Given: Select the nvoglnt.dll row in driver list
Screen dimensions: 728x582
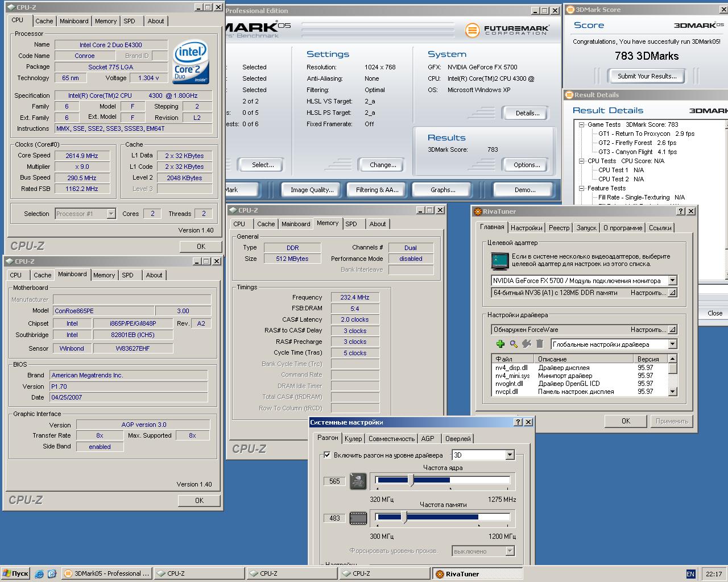Looking at the screenshot, I should (580, 384).
